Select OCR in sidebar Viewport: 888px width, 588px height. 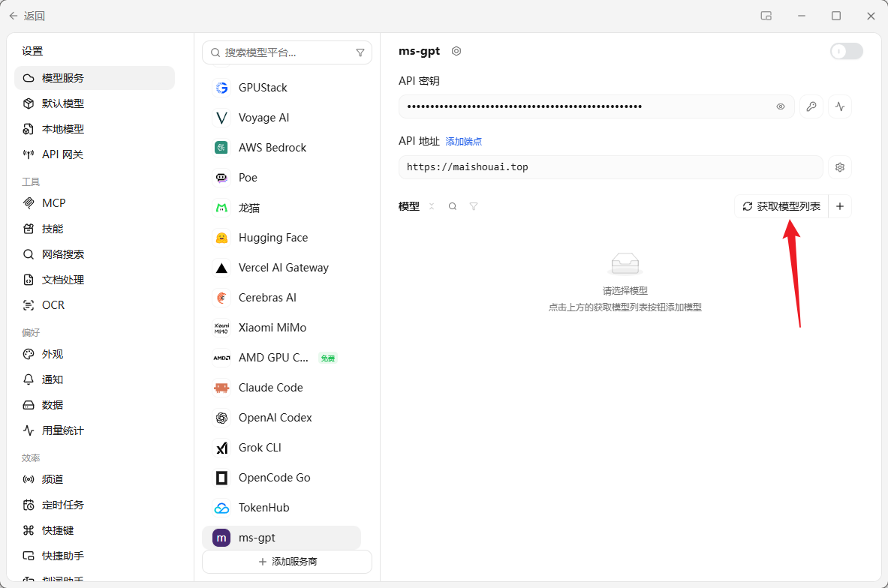95,305
